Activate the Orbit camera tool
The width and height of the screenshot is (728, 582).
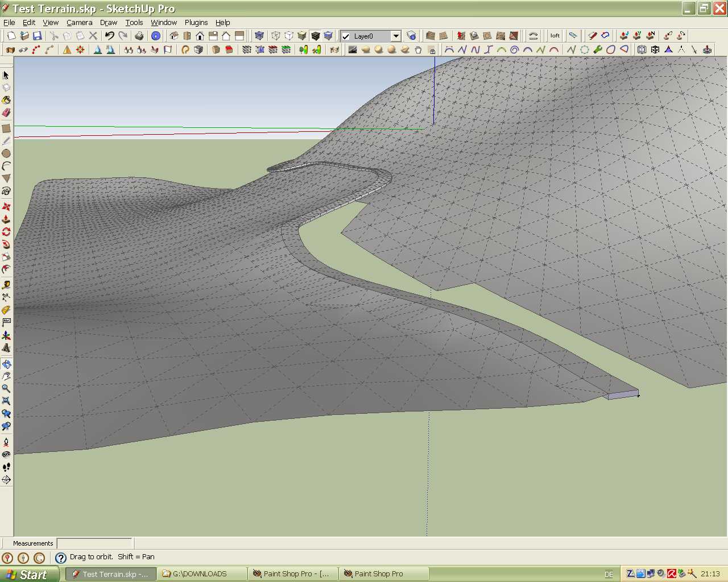coord(6,364)
